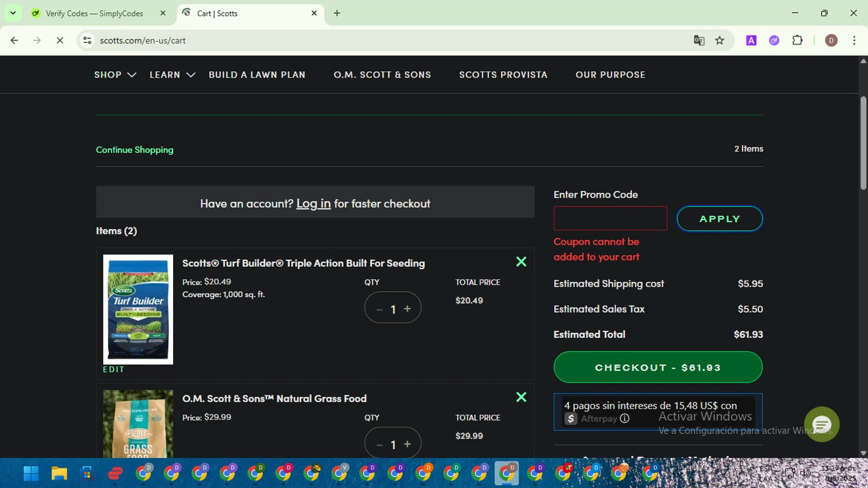The width and height of the screenshot is (868, 488).
Task: Expand the SHOP menu
Action: coord(115,75)
